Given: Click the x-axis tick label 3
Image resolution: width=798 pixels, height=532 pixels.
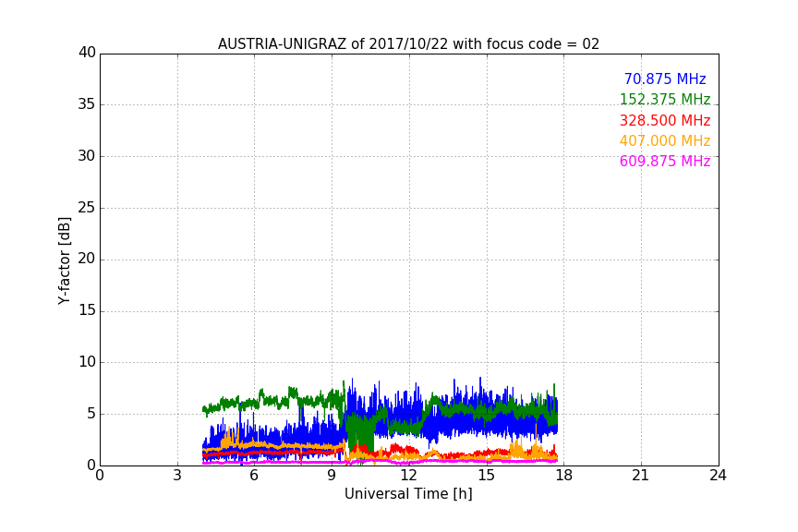Looking at the screenshot, I should [177, 476].
